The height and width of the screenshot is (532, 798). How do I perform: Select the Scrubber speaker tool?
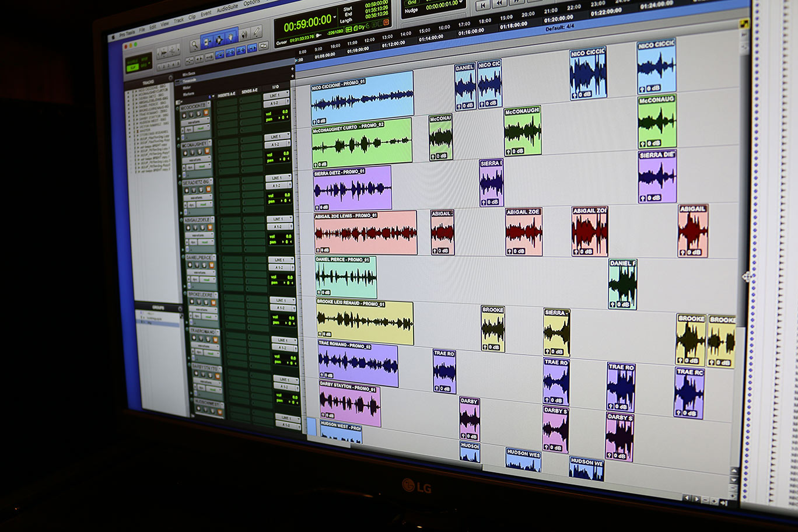point(244,34)
